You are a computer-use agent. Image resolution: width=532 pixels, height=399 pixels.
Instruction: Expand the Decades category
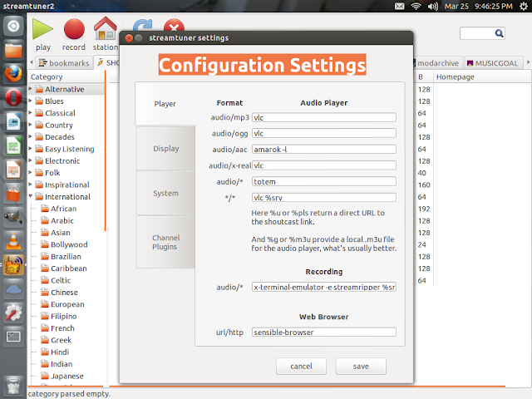pos(30,136)
